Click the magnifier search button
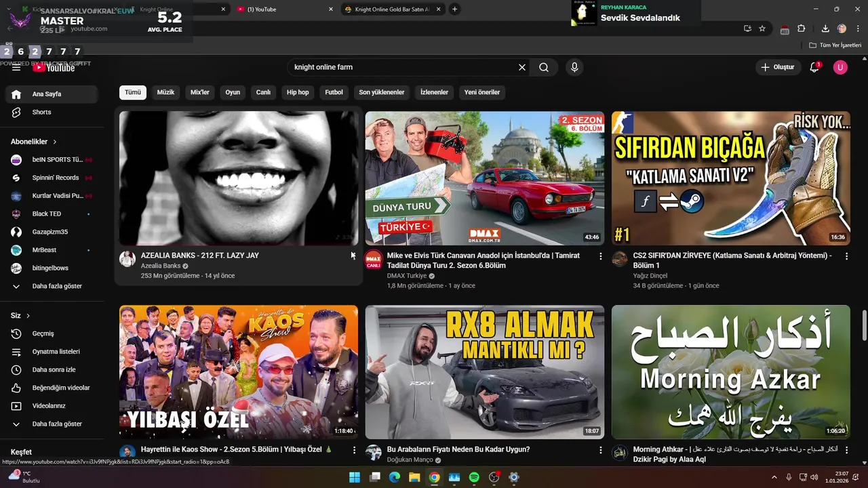This screenshot has width=868, height=488. point(544,67)
